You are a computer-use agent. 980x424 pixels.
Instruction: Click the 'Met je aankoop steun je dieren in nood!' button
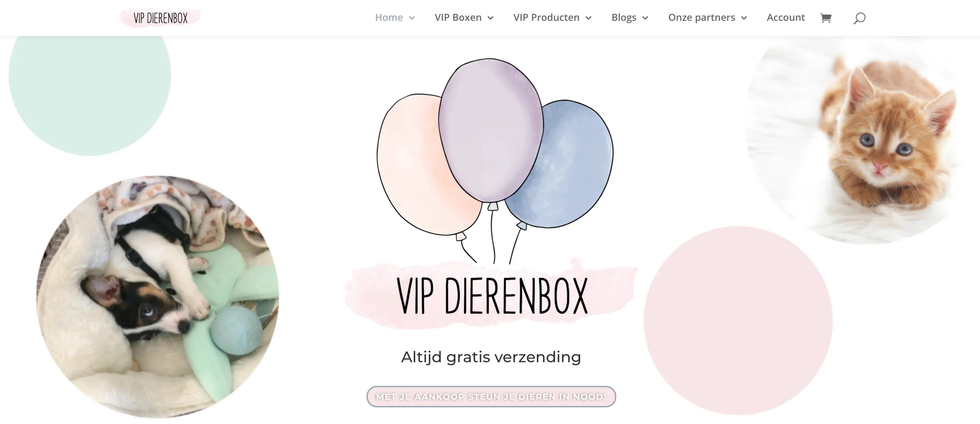tap(491, 397)
